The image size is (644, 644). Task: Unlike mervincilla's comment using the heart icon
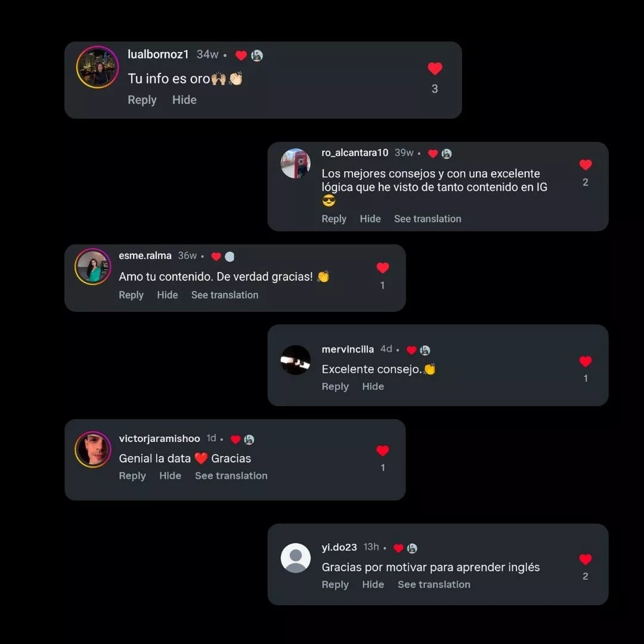(586, 361)
